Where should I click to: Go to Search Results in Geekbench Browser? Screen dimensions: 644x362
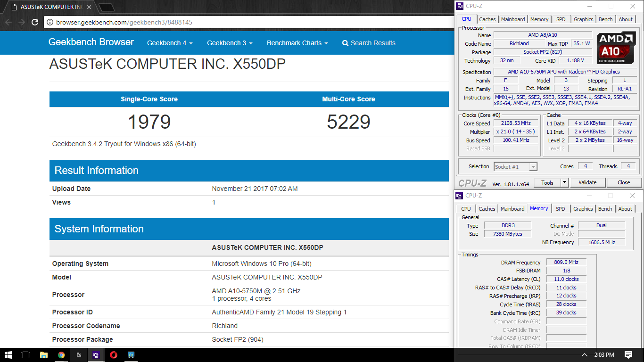coord(369,43)
